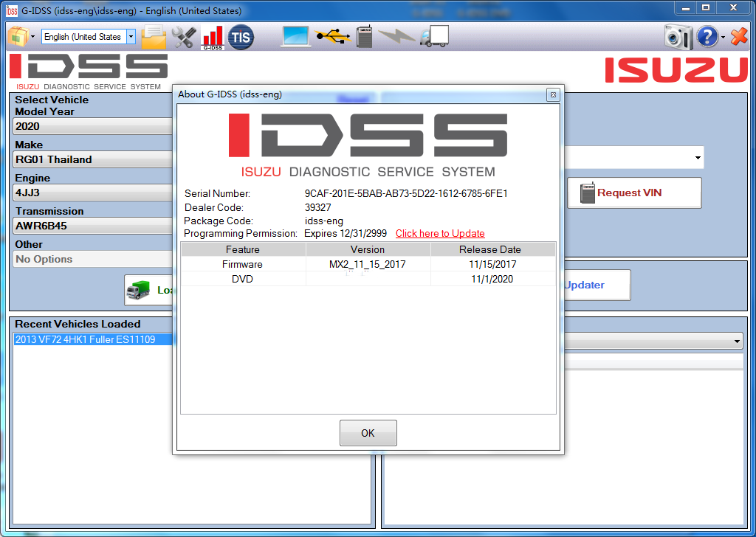Open the VIN dropdown arrow above Request VIN
The height and width of the screenshot is (537, 756).
tap(698, 158)
